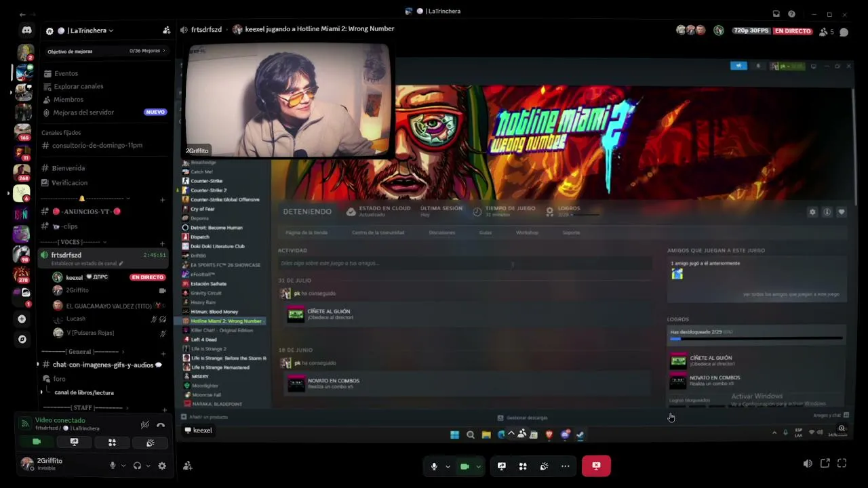Open File Explorer in stream taskbar
Screen dimensions: 868x488
[x=486, y=435]
